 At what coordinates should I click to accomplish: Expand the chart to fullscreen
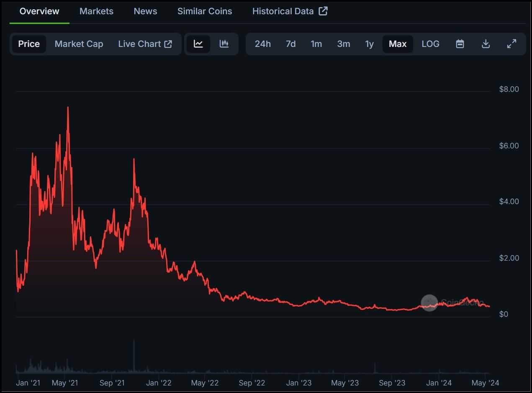point(511,44)
